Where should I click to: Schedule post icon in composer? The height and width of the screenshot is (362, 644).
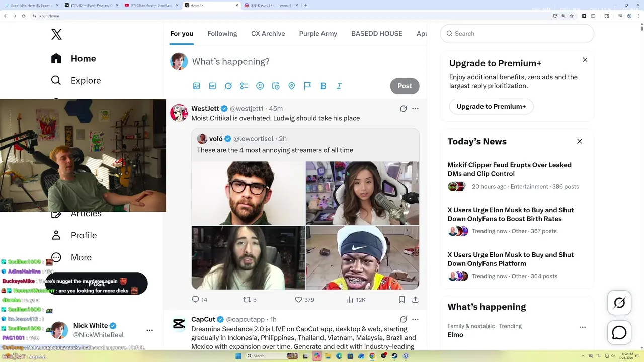[276, 86]
